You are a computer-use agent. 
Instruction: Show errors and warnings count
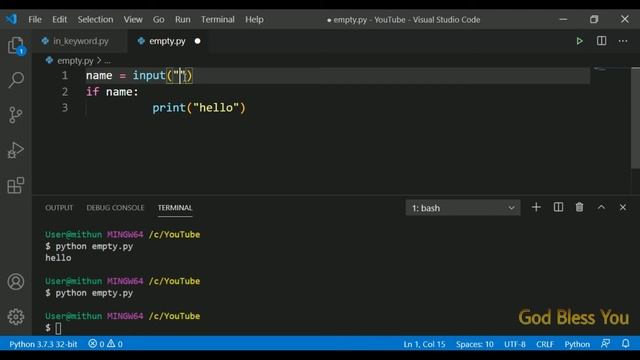[105, 344]
